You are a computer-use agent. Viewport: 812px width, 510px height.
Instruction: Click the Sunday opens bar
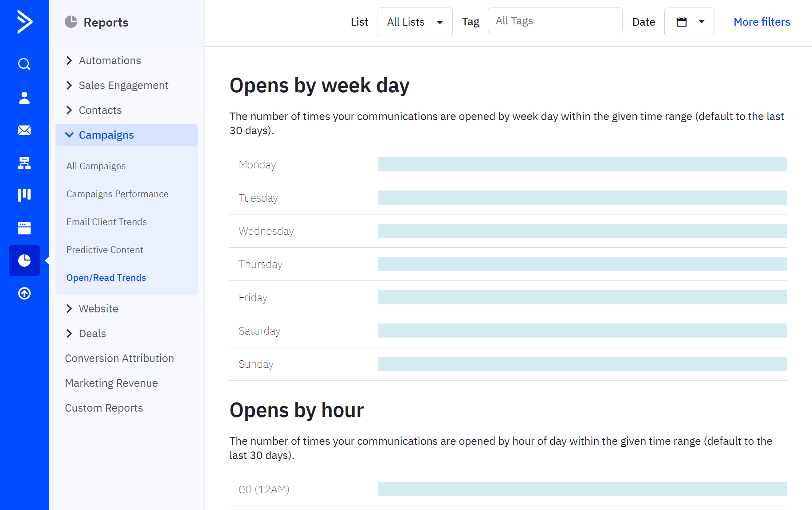click(x=583, y=364)
